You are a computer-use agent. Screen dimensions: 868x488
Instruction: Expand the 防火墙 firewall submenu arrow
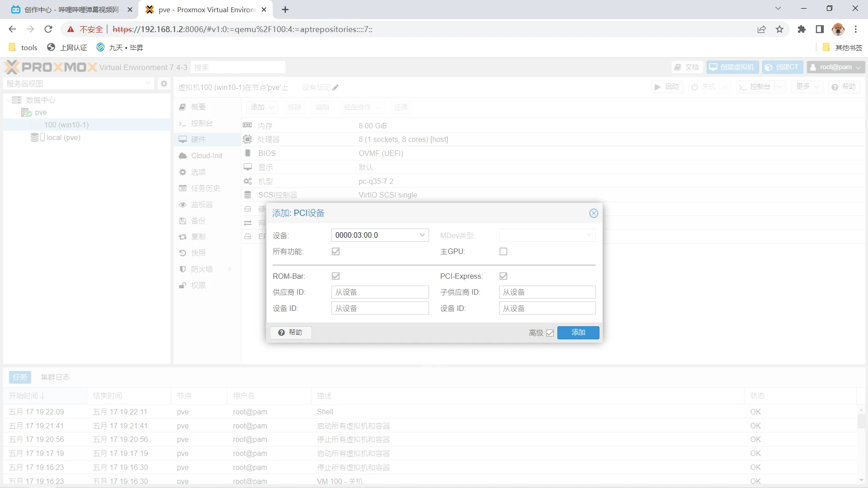pos(230,269)
